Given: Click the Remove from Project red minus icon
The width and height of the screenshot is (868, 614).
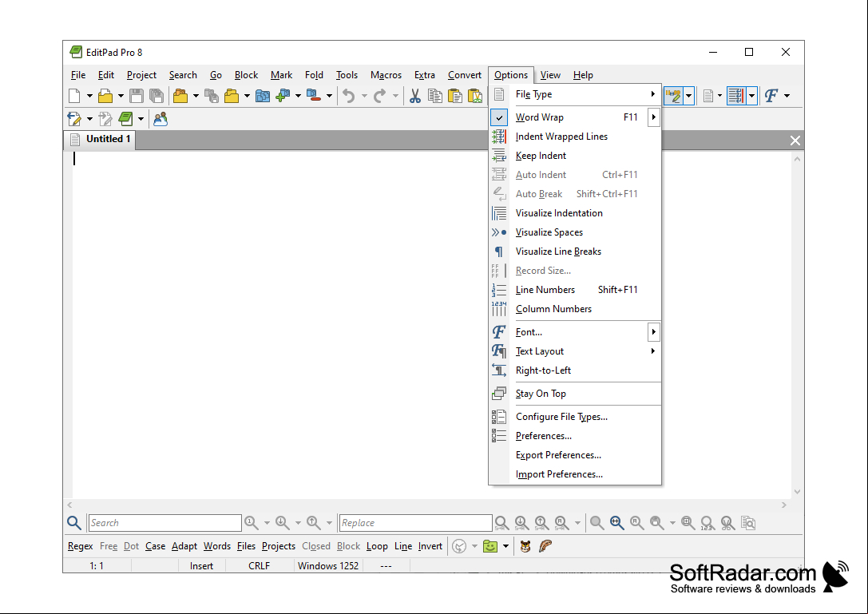Looking at the screenshot, I should coord(314,96).
